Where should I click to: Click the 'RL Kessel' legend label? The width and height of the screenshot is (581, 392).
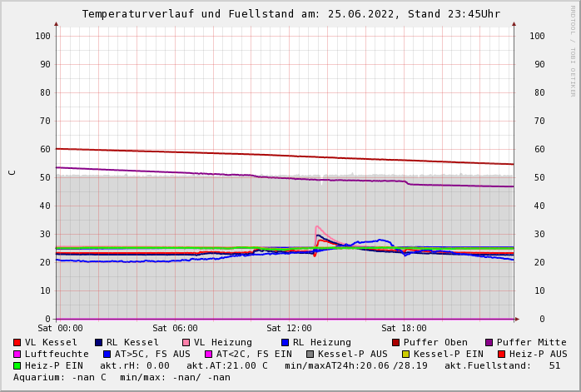pyautogui.click(x=132, y=342)
